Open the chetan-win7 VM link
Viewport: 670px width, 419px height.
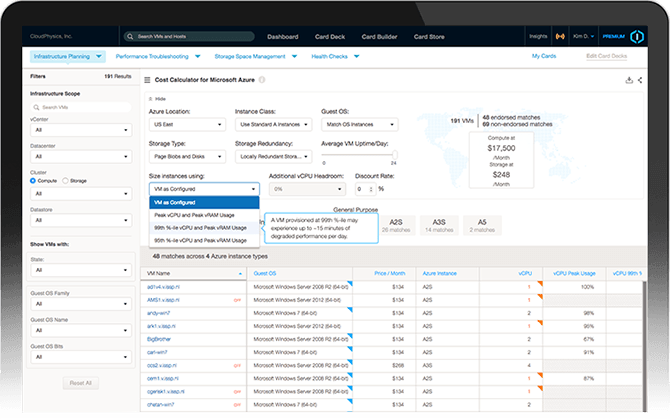pyautogui.click(x=161, y=404)
